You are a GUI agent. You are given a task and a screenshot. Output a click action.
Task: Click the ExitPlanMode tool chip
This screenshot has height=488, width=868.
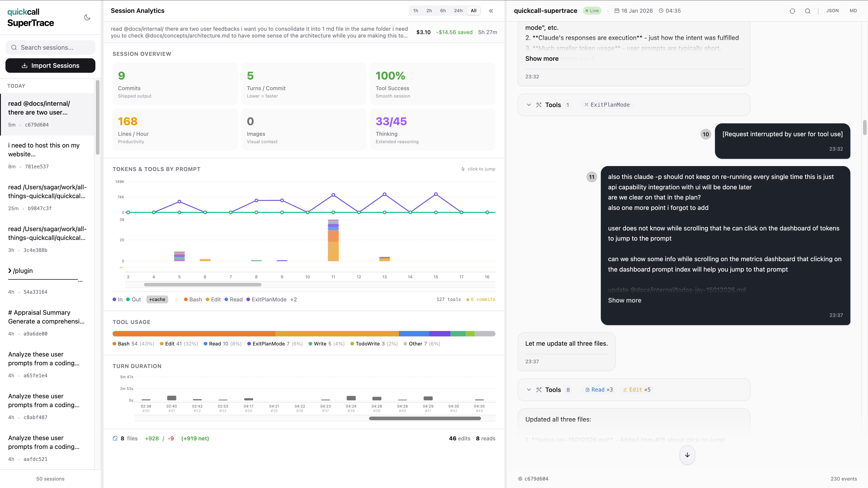coord(607,105)
